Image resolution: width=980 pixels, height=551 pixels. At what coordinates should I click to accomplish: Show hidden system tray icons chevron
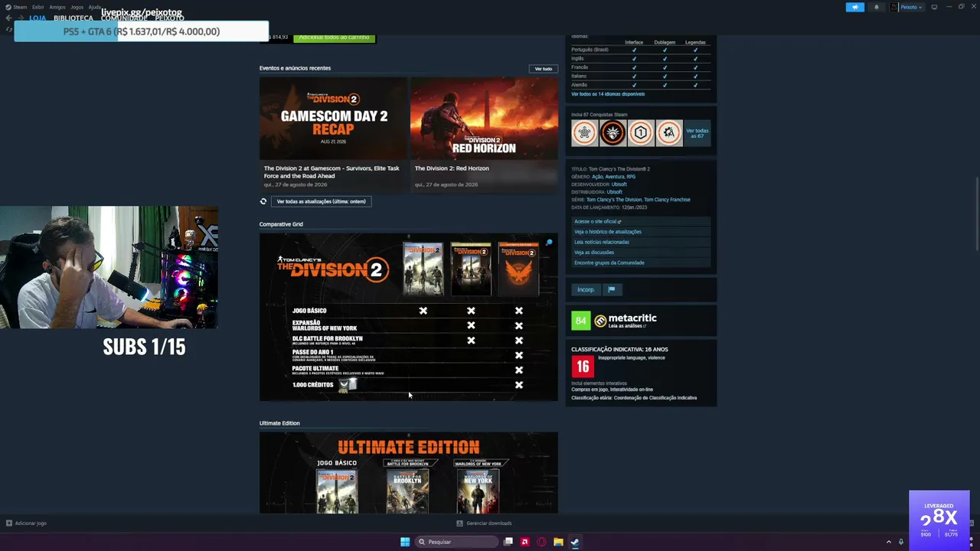pos(889,542)
